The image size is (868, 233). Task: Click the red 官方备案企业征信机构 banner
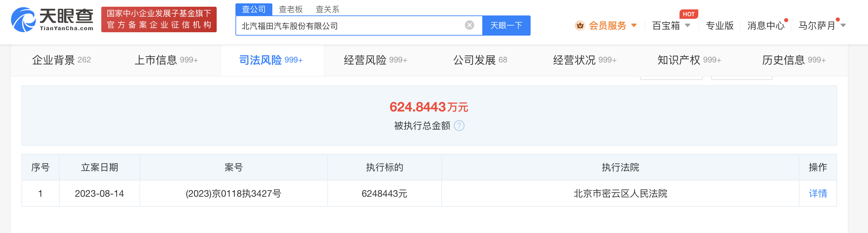pos(159,19)
